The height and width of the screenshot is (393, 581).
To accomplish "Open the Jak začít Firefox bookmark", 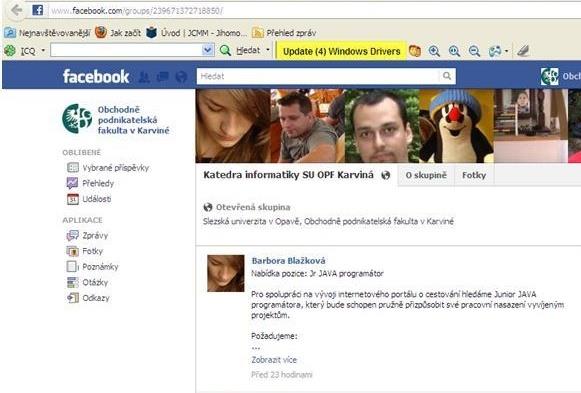I will [x=118, y=33].
